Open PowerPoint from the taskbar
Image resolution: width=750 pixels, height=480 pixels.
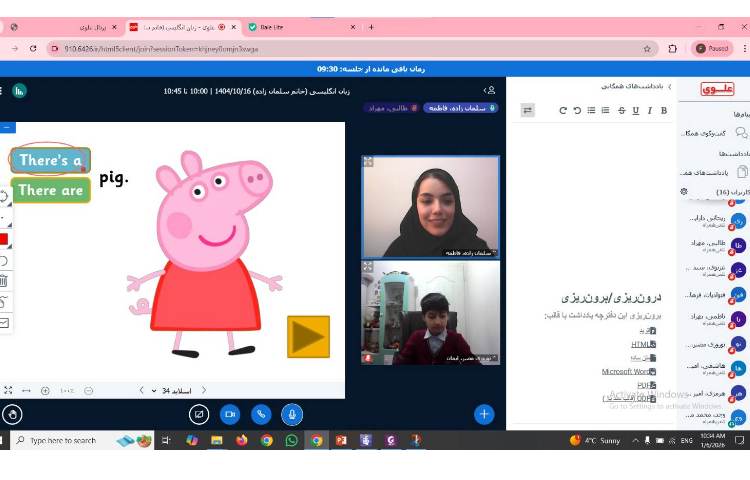pyautogui.click(x=341, y=440)
